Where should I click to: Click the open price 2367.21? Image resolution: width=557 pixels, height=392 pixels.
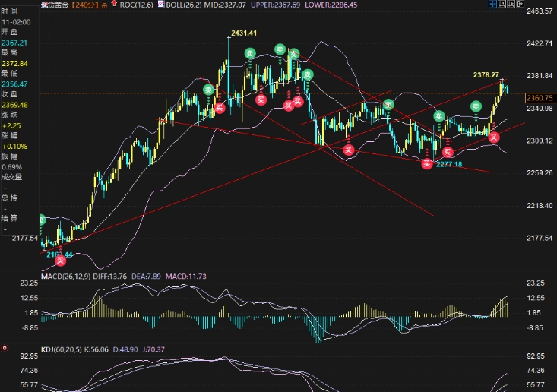(14, 43)
